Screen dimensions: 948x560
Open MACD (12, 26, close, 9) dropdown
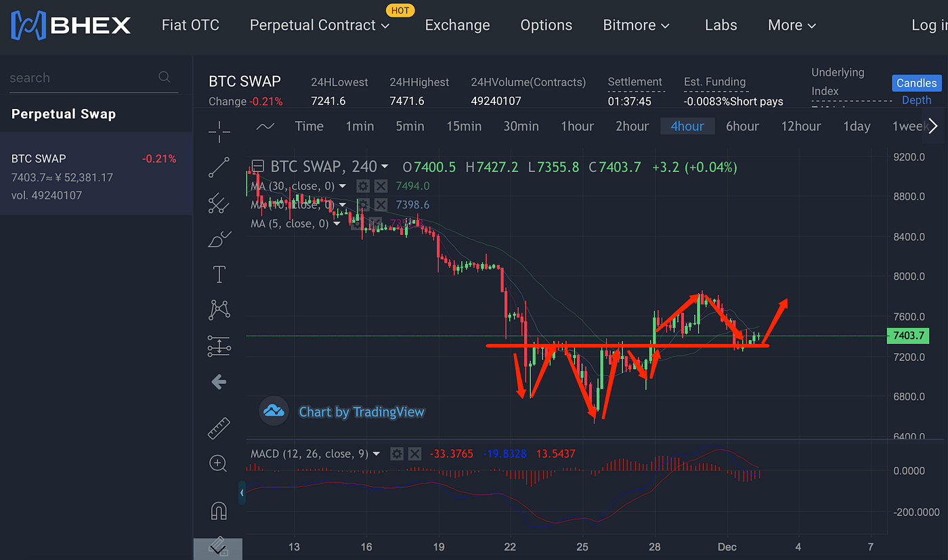pyautogui.click(x=376, y=454)
